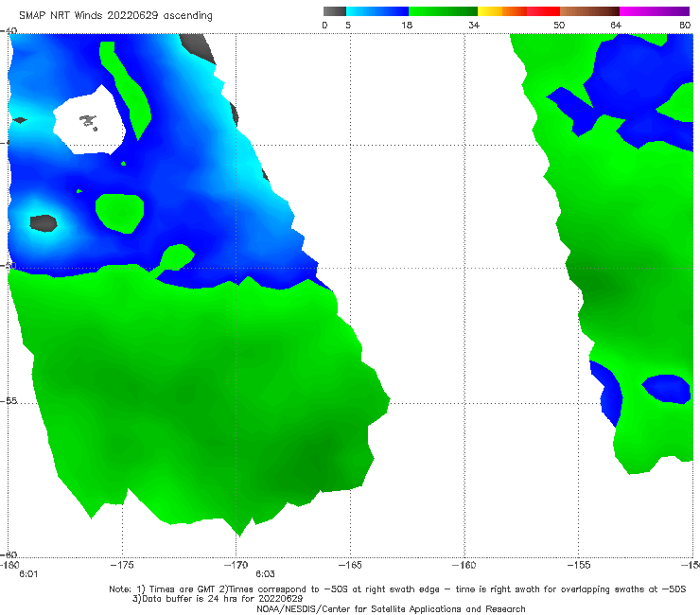The image size is (700, 615).
Task: Click the gray 0-5 segment of color bar
Action: click(x=335, y=11)
